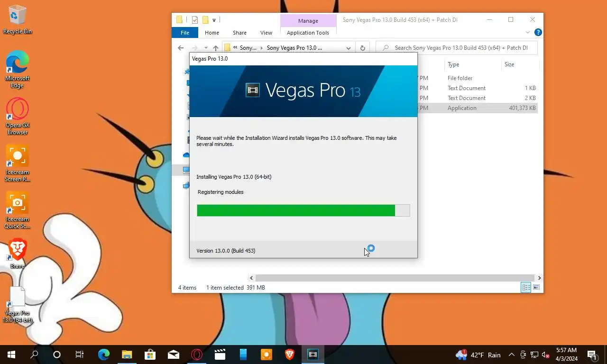607x364 pixels.
Task: Open the notifications action center
Action: [x=592, y=355]
